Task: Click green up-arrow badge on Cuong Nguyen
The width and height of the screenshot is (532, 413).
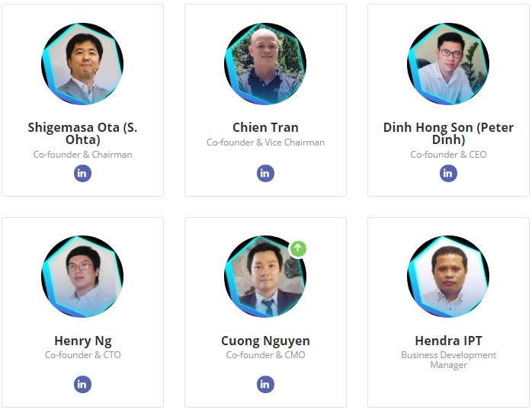Action: (298, 248)
